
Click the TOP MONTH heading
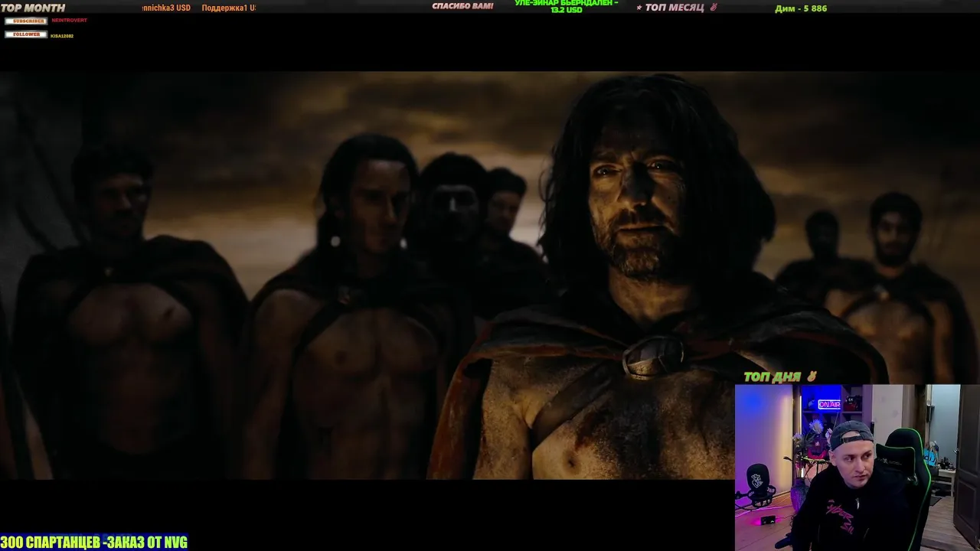pos(33,8)
